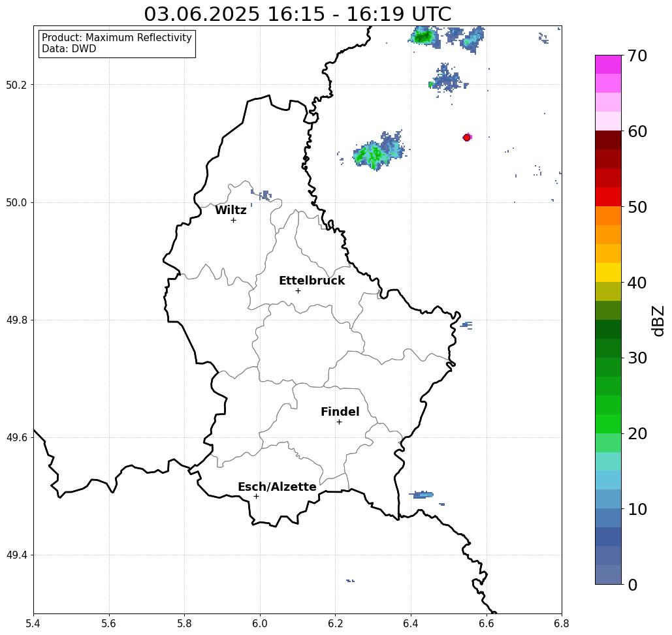This screenshot has width=672, height=635.
Task: Click the "Ettelbruck" city label
Action: point(312,281)
